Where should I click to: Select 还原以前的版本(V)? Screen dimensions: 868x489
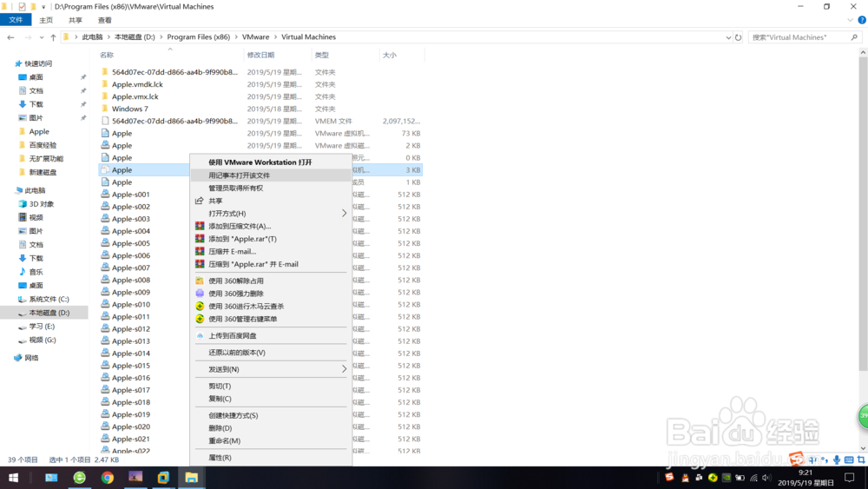pyautogui.click(x=237, y=353)
